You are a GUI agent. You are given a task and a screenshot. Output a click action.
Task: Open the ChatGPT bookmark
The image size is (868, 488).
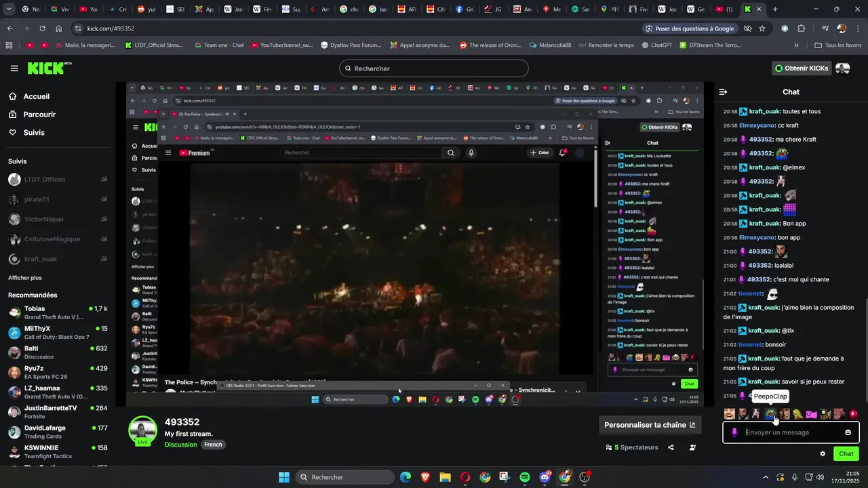[x=656, y=45]
